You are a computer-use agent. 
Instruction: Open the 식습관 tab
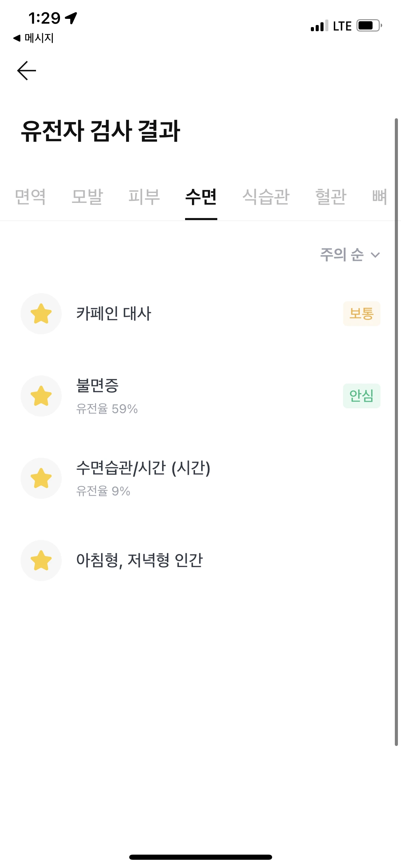[266, 197]
